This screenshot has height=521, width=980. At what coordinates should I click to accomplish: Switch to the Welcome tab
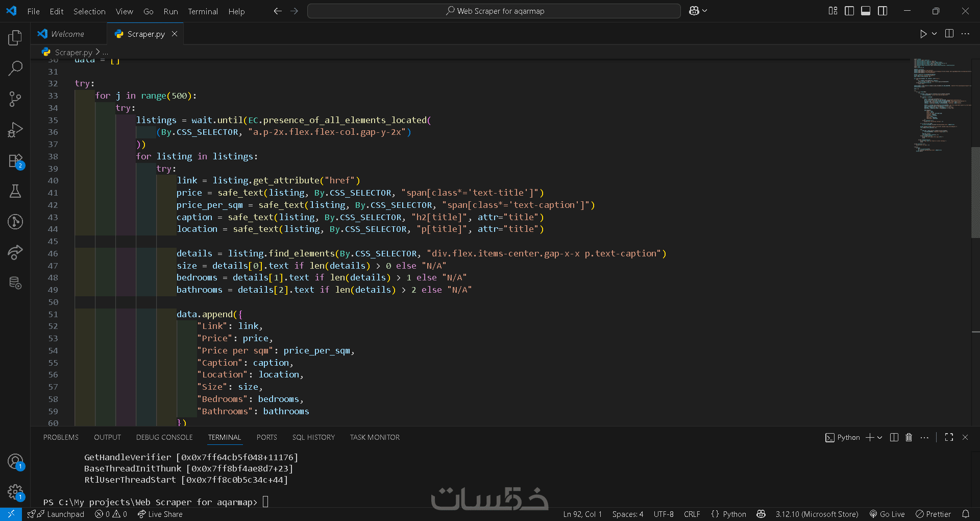68,34
